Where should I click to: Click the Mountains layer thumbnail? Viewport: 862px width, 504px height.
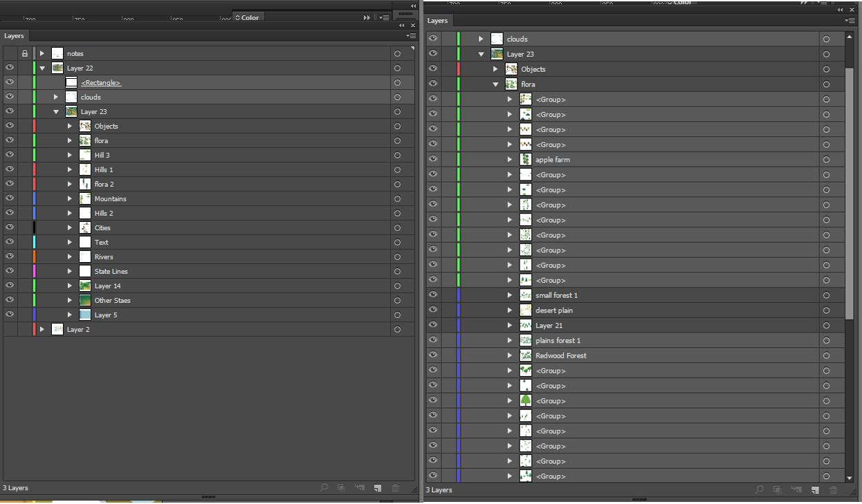85,198
